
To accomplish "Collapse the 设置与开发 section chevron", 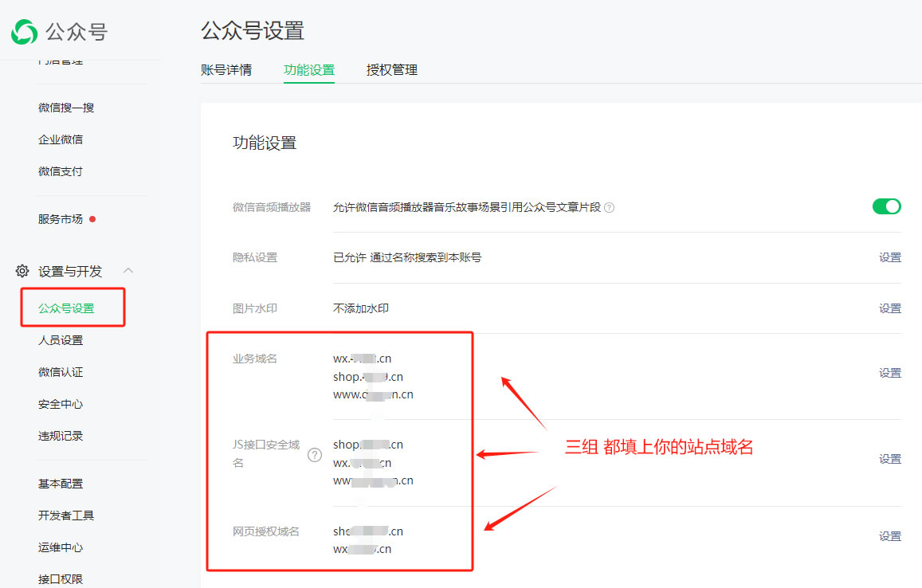I will [x=128, y=270].
